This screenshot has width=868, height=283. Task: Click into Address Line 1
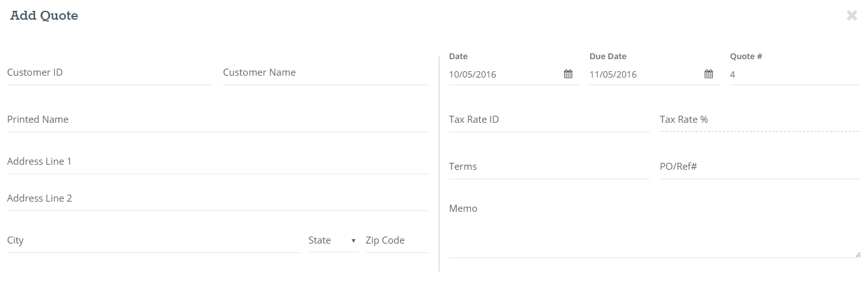[217, 162]
